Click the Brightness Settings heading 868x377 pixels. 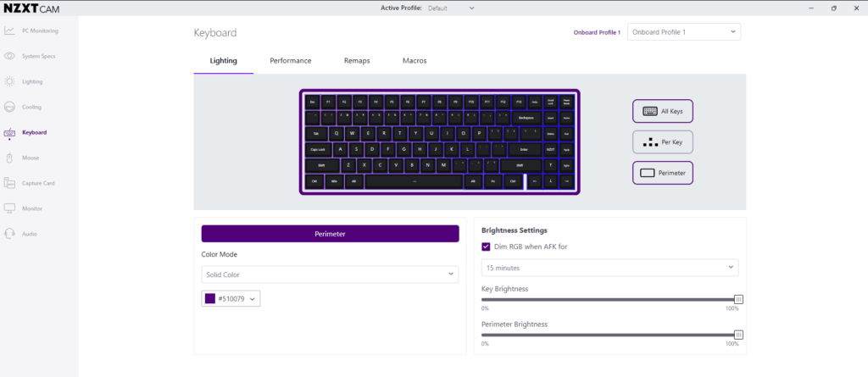point(515,230)
